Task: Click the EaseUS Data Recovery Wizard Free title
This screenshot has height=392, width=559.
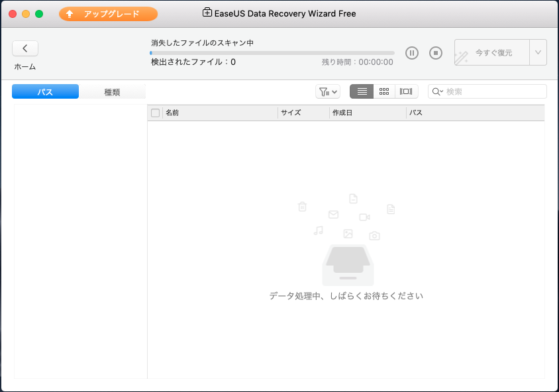Action: pyautogui.click(x=285, y=13)
